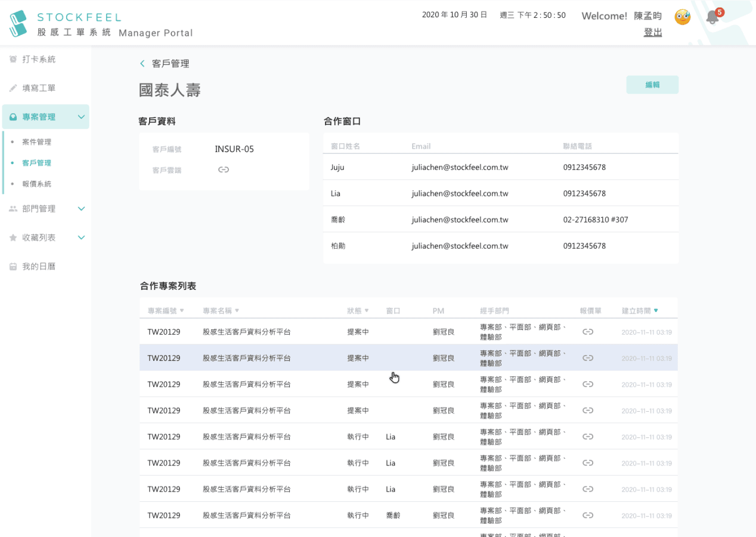Open the 報價單 link icon in first project row
The width and height of the screenshot is (756, 537).
point(587,332)
